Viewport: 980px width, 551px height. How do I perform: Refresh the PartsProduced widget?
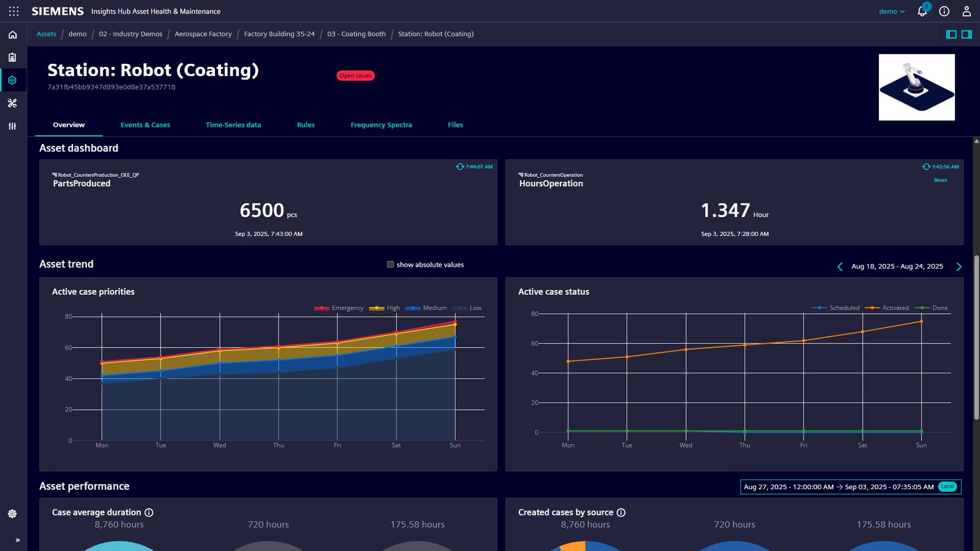pyautogui.click(x=460, y=167)
